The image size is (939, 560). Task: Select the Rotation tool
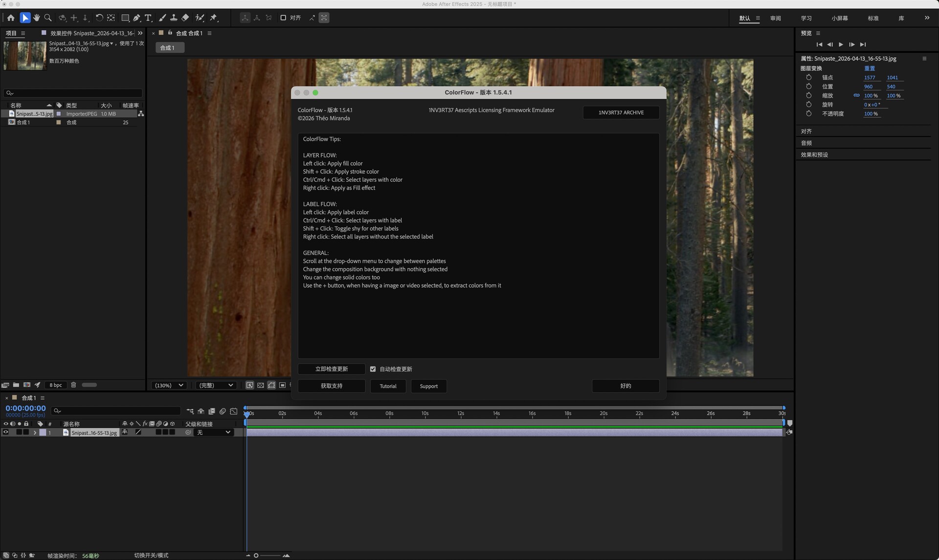(x=99, y=18)
